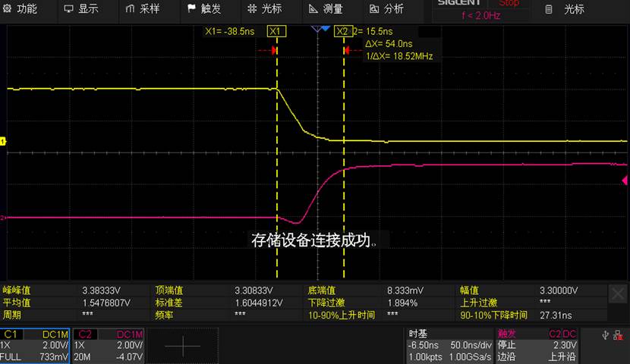This screenshot has height=364, width=630.
Task: Select the 标准差 measurement 1.6044912V
Action: tap(258, 303)
